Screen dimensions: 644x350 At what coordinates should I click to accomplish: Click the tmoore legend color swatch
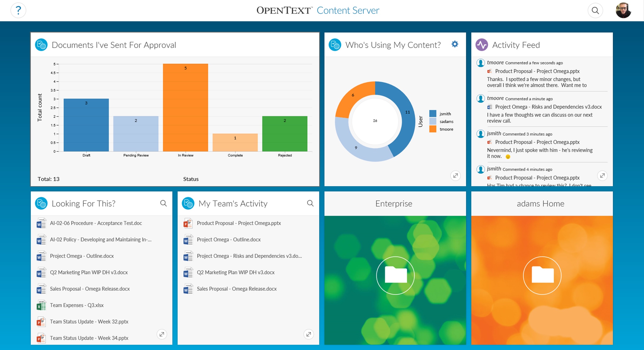point(433,129)
